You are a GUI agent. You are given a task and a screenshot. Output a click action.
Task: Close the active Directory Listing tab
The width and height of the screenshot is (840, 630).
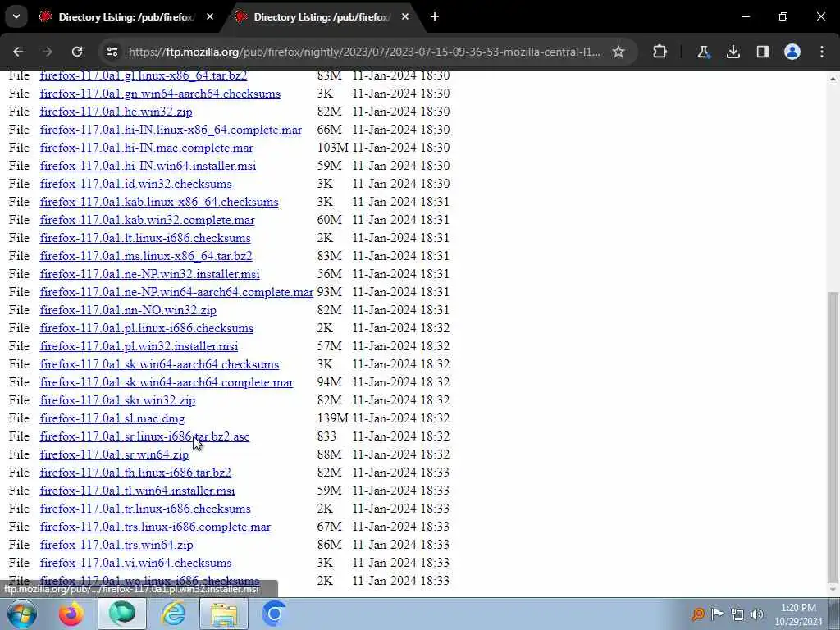405,17
